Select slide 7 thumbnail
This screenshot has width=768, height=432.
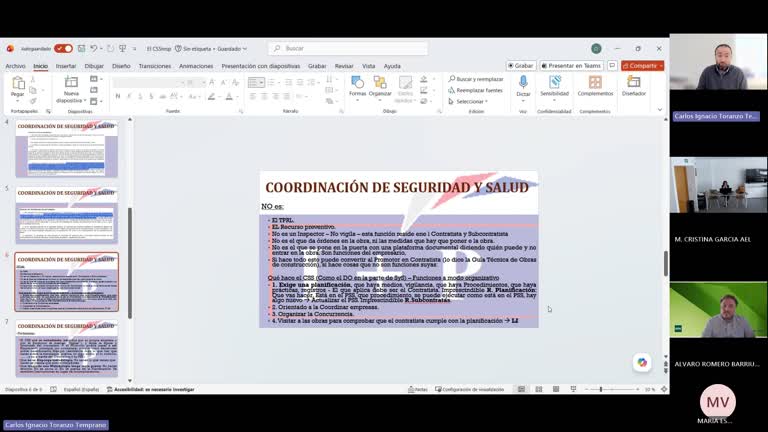67,348
